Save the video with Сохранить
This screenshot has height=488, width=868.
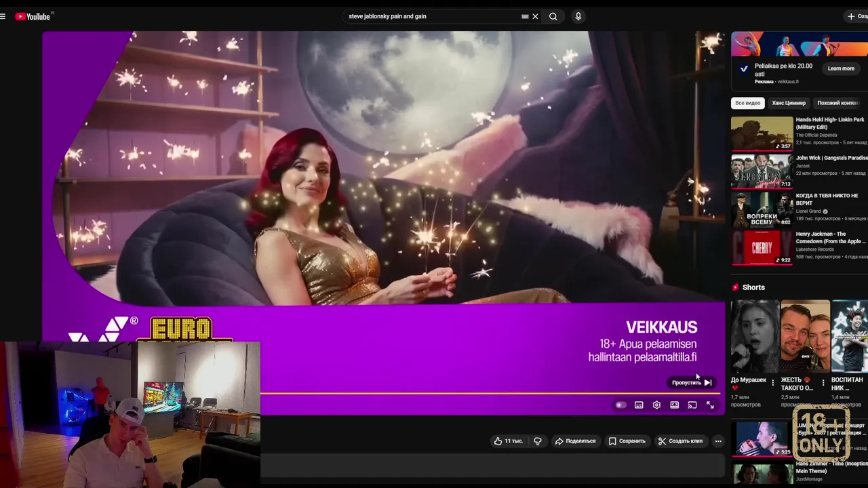point(627,441)
